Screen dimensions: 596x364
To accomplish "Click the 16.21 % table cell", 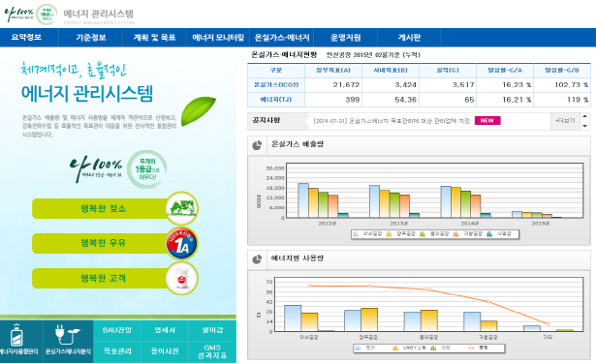I will tap(505, 100).
